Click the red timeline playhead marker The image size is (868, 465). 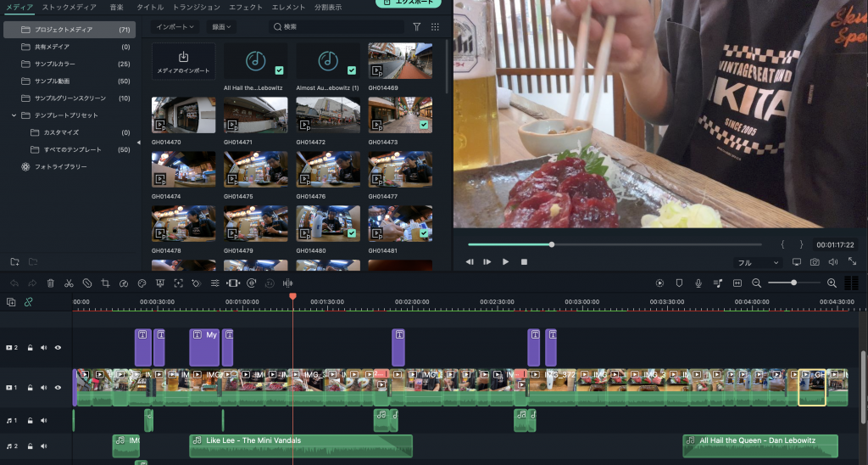(292, 297)
